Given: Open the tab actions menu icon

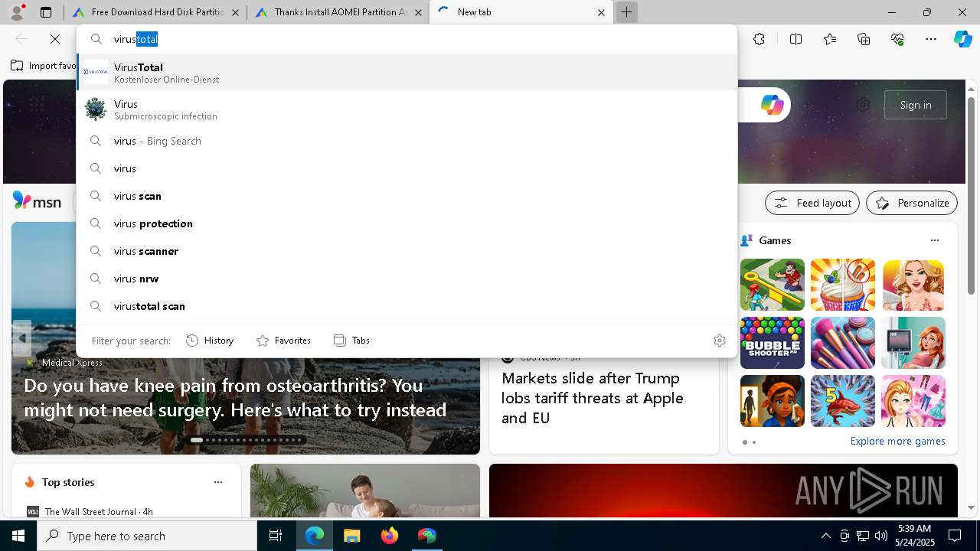Looking at the screenshot, I should click(x=46, y=12).
